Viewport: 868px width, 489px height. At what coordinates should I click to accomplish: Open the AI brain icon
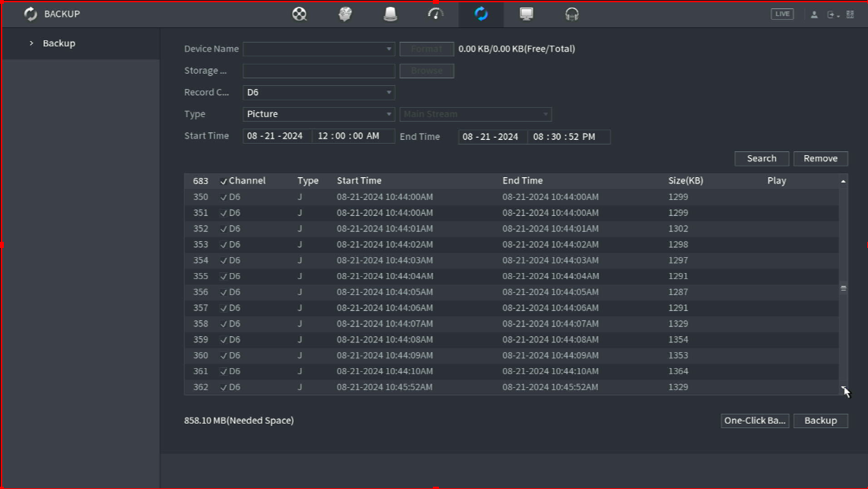(x=345, y=14)
